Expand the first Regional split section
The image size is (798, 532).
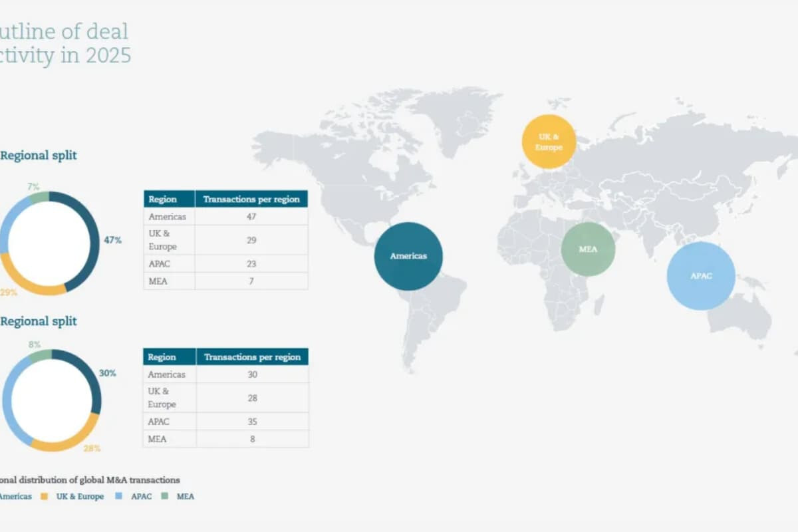coord(38,155)
